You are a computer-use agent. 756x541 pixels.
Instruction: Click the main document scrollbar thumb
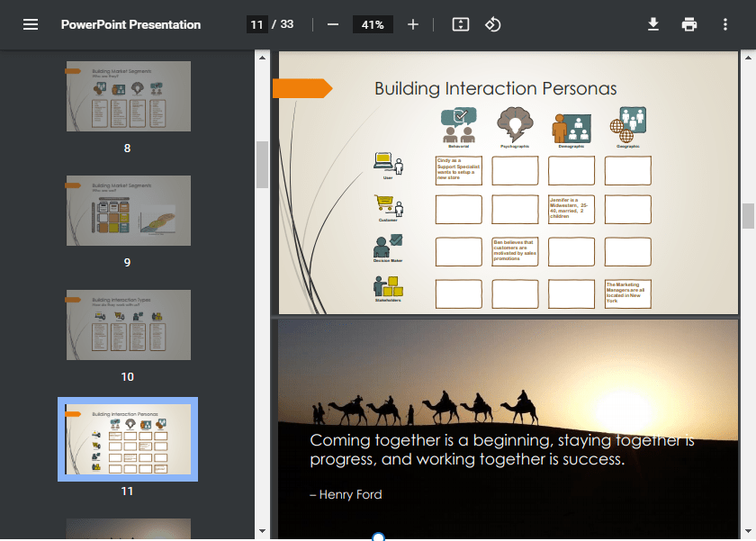[748, 216]
